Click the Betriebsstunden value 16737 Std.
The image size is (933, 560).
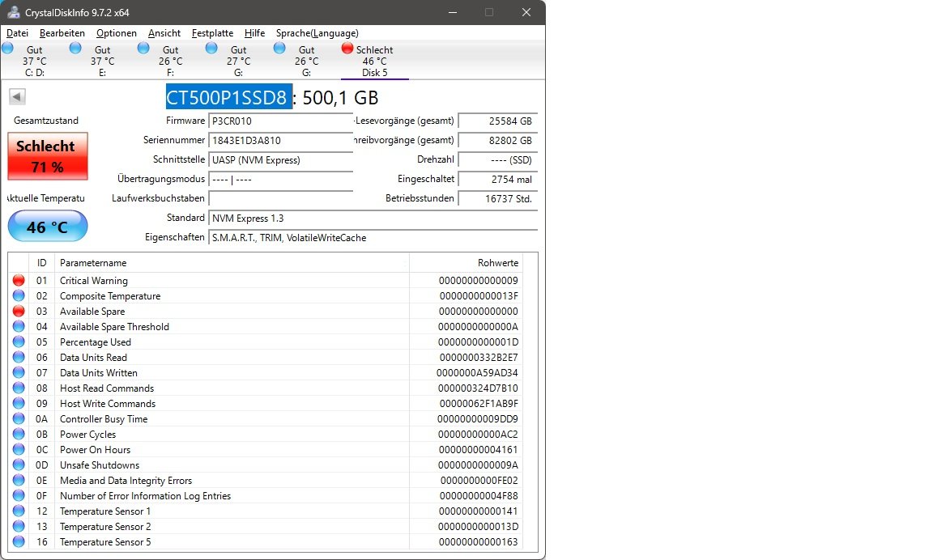point(498,198)
